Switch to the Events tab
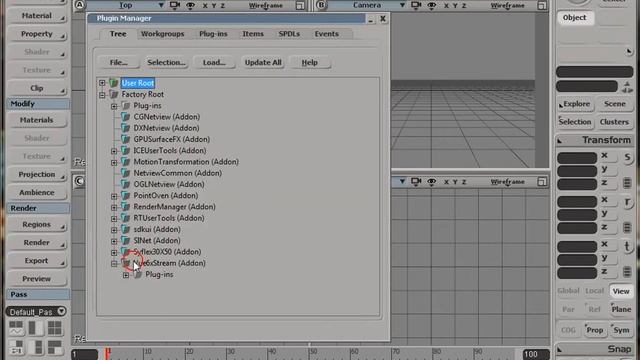 point(327,34)
